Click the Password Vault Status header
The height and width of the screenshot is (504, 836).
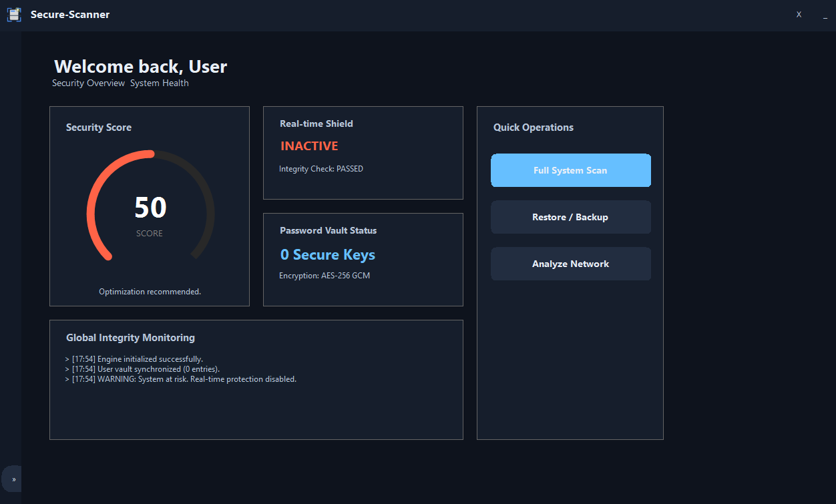[x=328, y=230]
